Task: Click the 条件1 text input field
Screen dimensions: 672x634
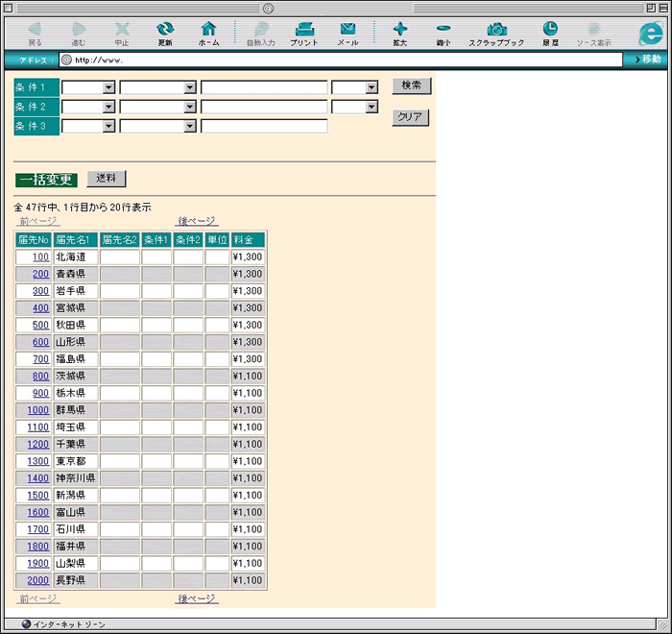Action: [x=264, y=87]
